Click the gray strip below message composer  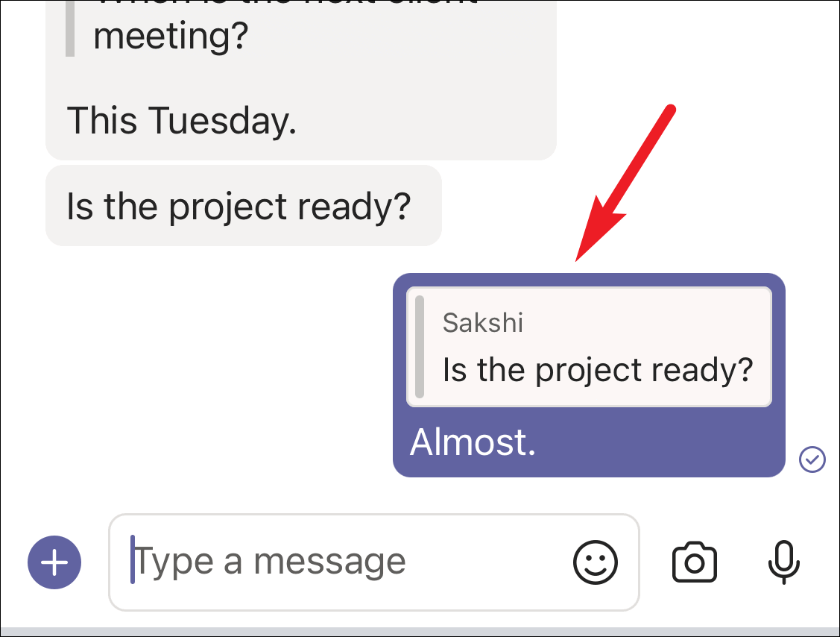[420, 632]
